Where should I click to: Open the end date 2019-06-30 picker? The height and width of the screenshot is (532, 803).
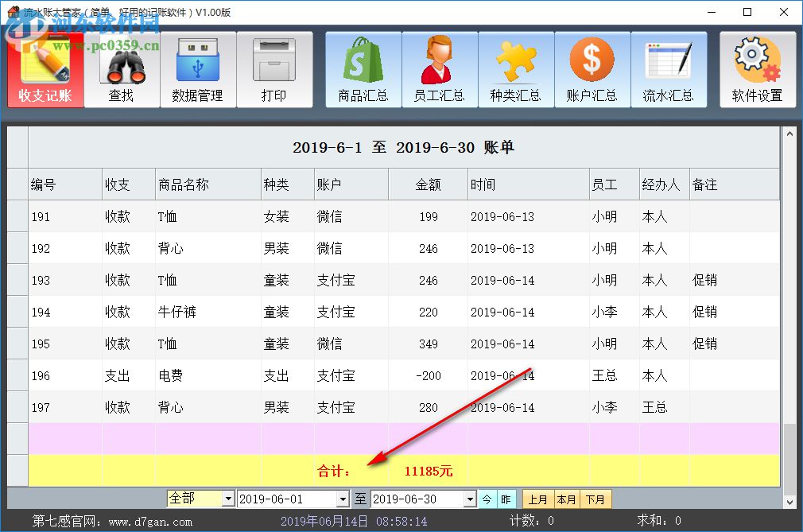tap(470, 499)
